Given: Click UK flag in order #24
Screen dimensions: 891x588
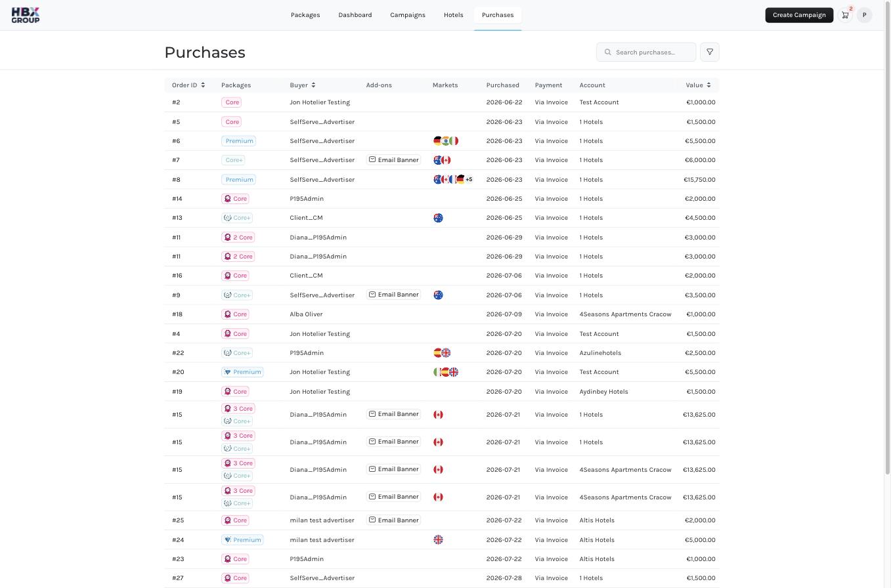Looking at the screenshot, I should pyautogui.click(x=438, y=540).
